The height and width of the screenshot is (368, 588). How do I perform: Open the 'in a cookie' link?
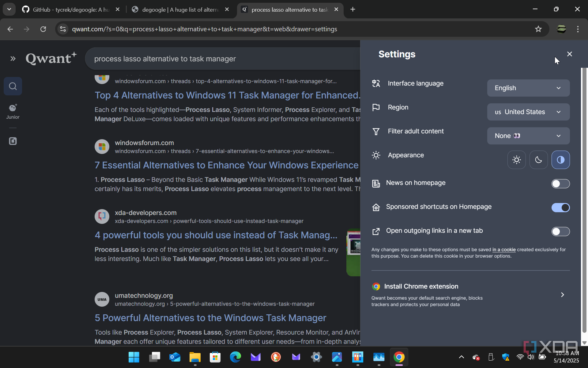(504, 250)
